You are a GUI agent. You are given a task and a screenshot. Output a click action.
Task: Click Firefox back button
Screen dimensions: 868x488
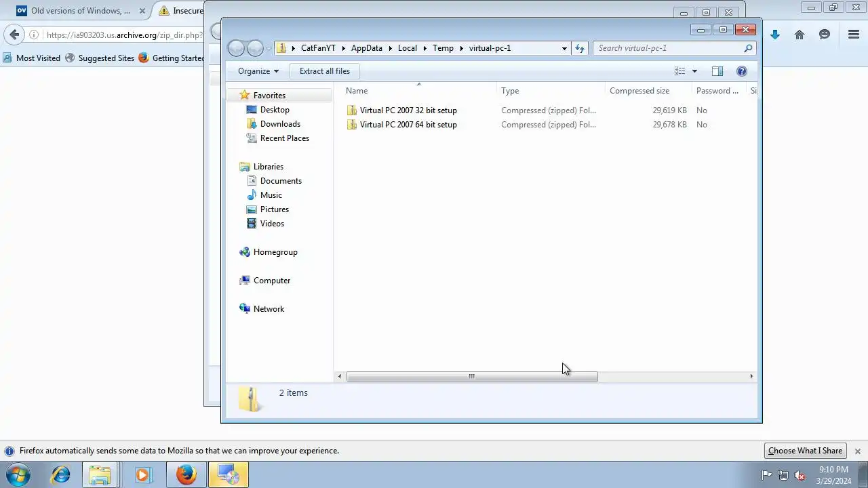[14, 35]
